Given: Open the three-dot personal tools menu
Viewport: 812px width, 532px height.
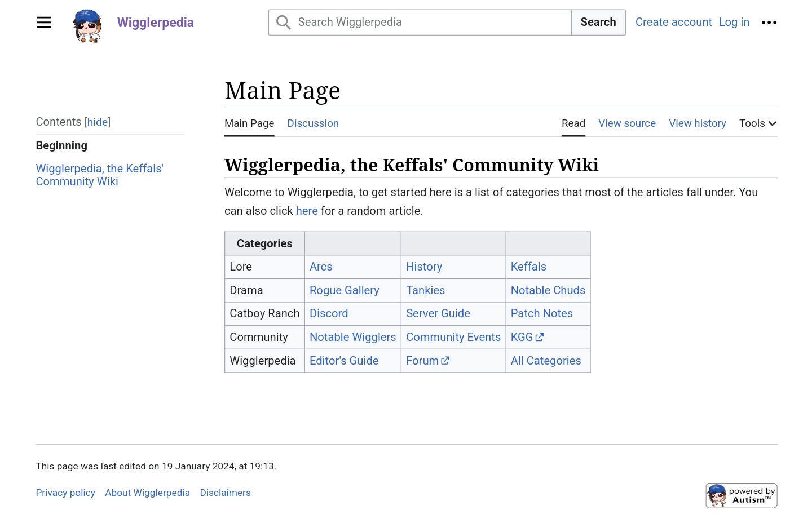Looking at the screenshot, I should 769,23.
